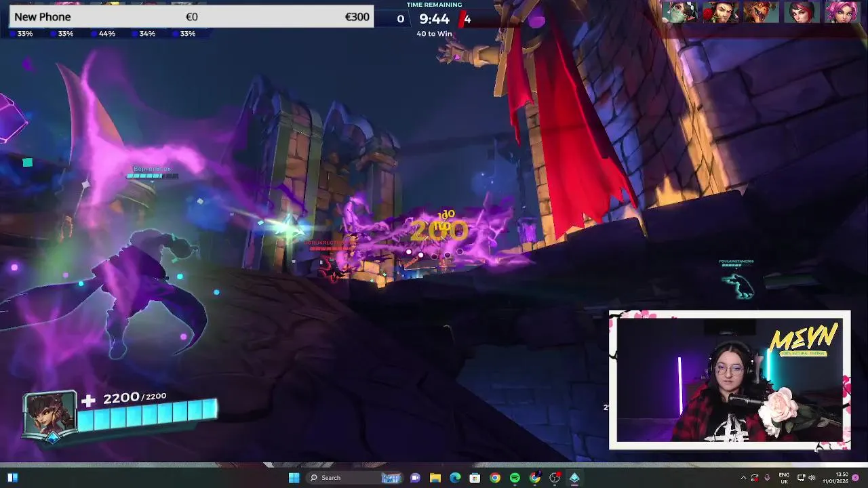The height and width of the screenshot is (488, 868).
Task: Click the New Phone donation goal bar
Action: [x=192, y=17]
